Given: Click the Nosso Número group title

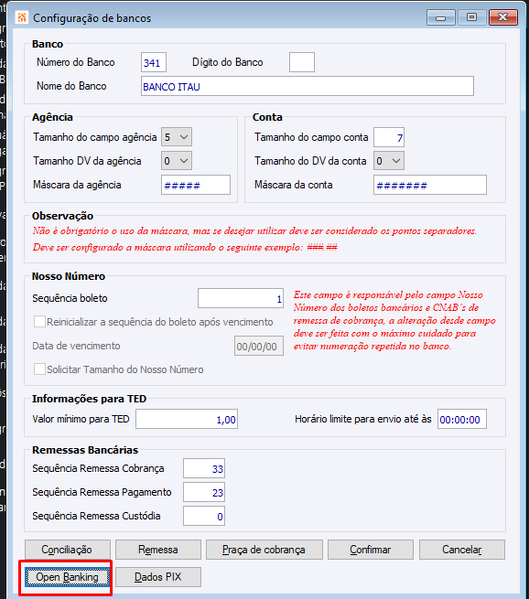Looking at the screenshot, I should click(68, 276).
